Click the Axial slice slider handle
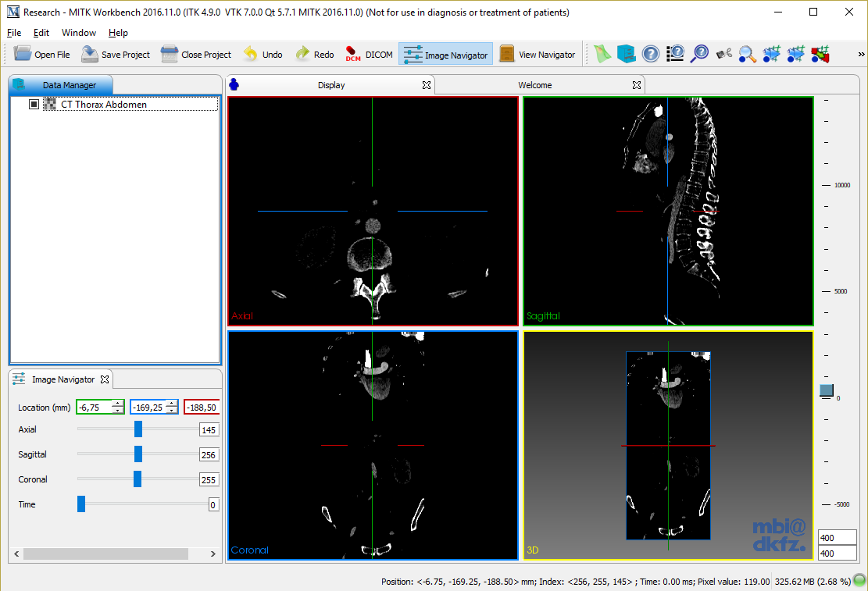 pos(138,429)
